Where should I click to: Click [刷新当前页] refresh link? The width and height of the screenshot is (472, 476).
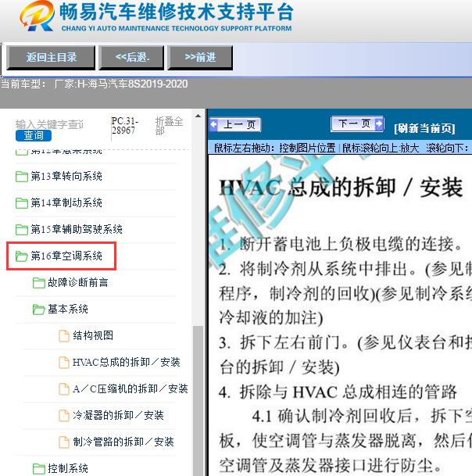424,128
